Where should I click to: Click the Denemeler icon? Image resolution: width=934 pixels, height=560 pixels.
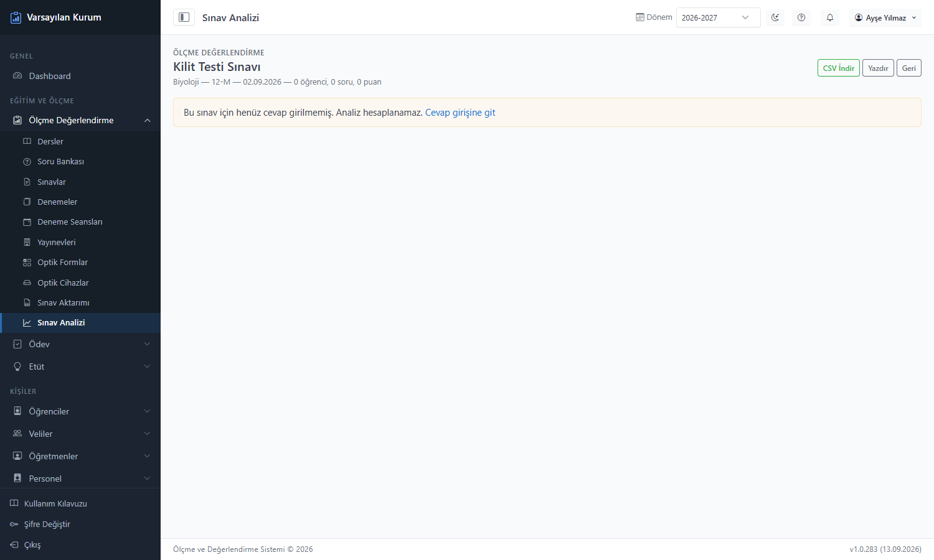pyautogui.click(x=27, y=202)
